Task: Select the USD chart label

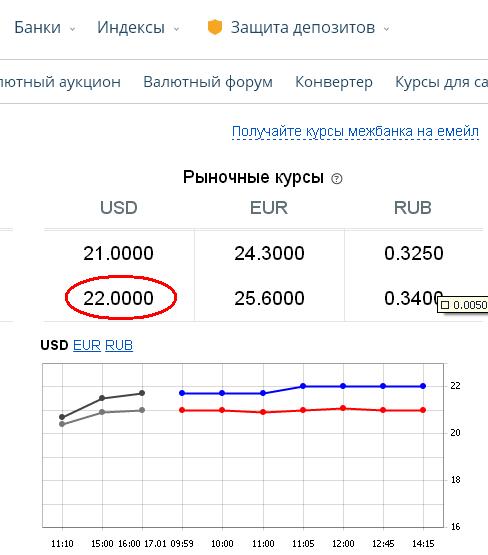Action: click(54, 345)
